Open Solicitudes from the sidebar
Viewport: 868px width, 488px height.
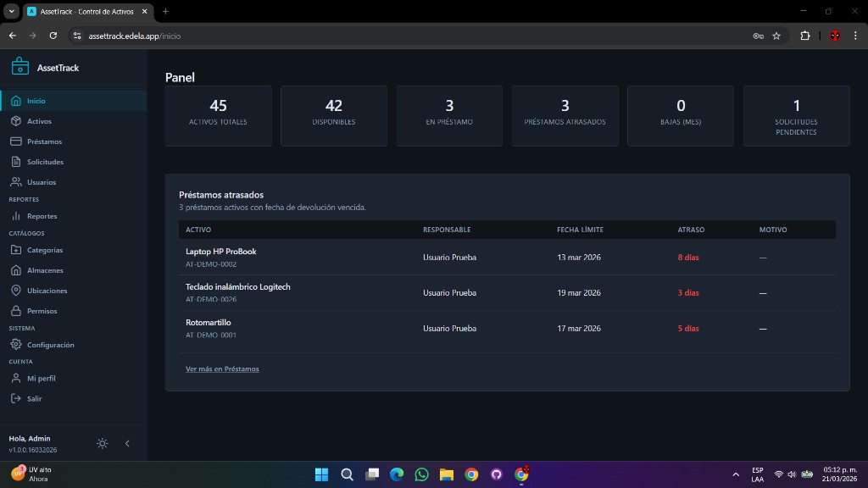pyautogui.click(x=44, y=162)
